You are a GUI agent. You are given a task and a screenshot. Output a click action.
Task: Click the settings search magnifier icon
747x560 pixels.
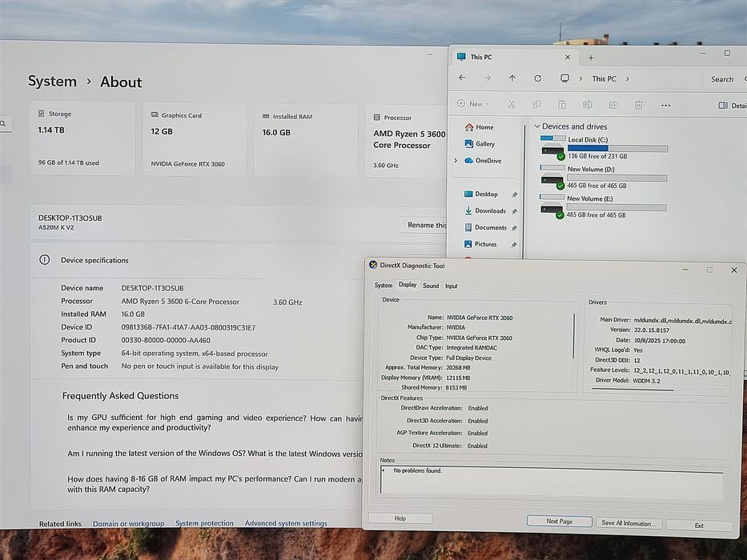[x=3, y=124]
